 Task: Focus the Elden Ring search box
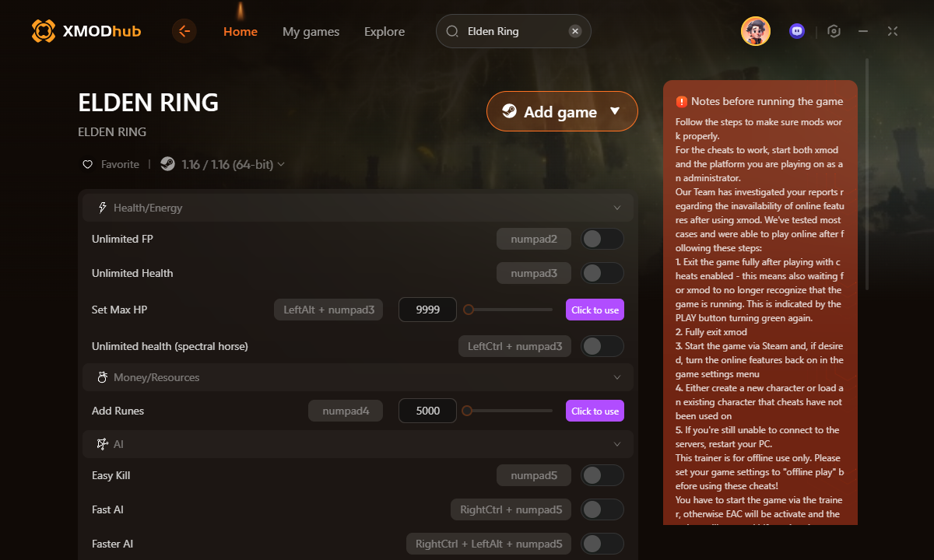click(514, 31)
